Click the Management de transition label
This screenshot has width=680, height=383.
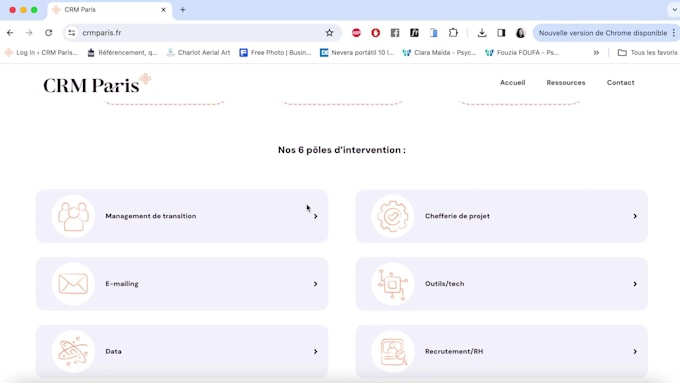(x=150, y=216)
